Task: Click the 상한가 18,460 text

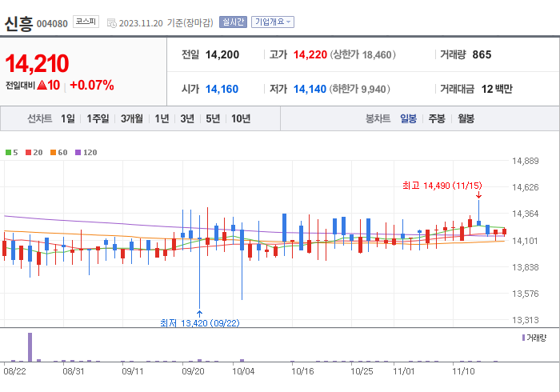Action: 362,54
